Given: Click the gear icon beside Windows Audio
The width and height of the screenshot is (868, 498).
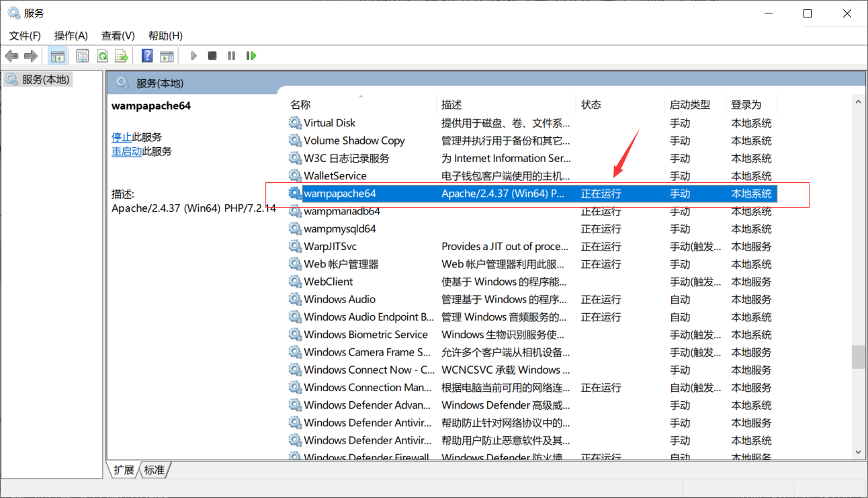Looking at the screenshot, I should pyautogui.click(x=295, y=299).
